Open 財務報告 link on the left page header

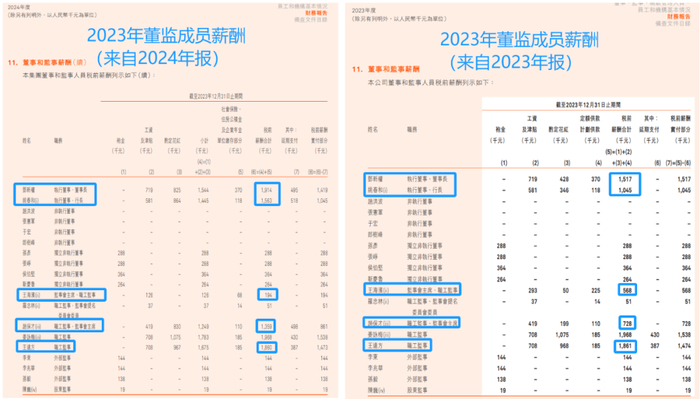[x=317, y=13]
